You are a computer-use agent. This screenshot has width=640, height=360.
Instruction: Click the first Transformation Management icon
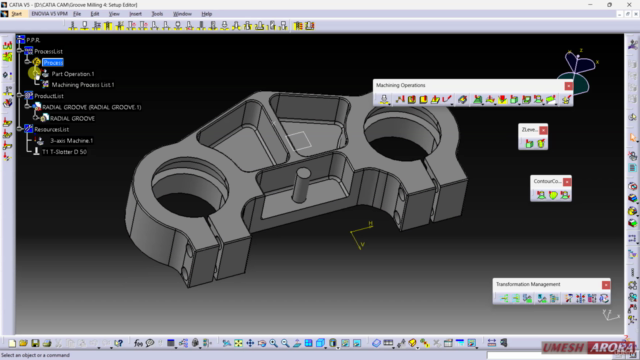tap(504, 298)
